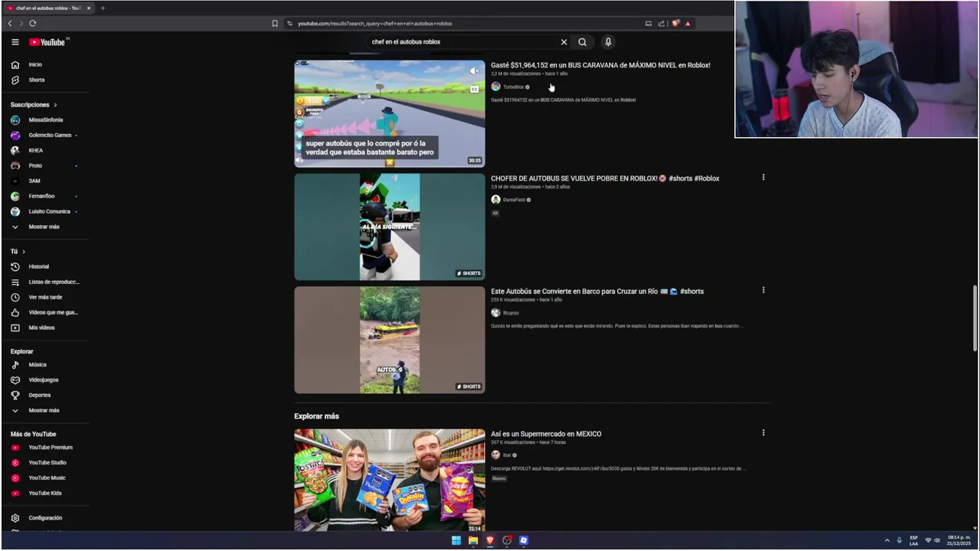Screen dimensions: 980x551
Task: Visit the TurboBlox channel
Action: (x=513, y=87)
